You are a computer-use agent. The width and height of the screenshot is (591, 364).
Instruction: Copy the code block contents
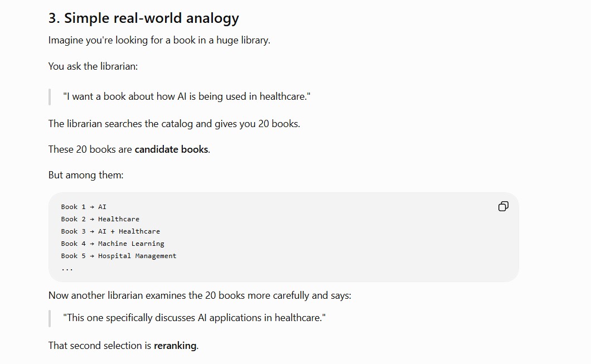click(503, 206)
